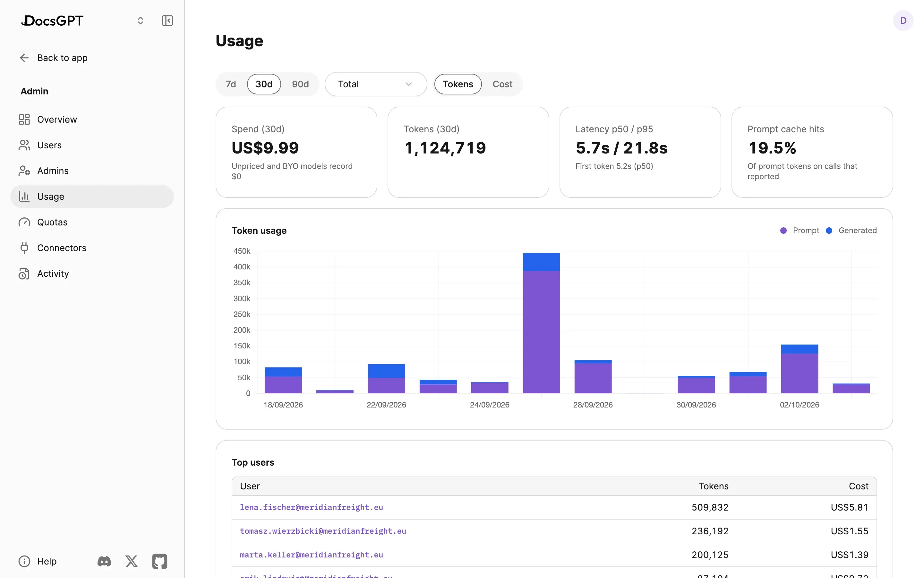Click the Help info icon
This screenshot has height=578, width=924.
pyautogui.click(x=24, y=561)
